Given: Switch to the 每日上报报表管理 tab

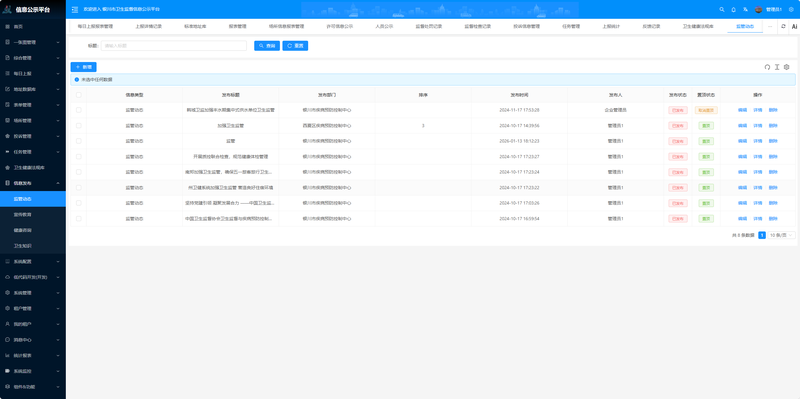Looking at the screenshot, I should (x=95, y=26).
